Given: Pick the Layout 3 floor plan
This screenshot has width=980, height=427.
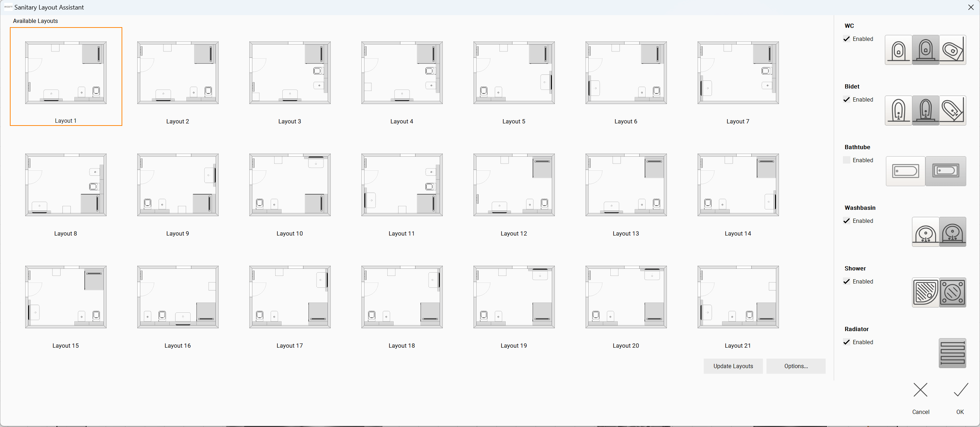Looking at the screenshot, I should [x=290, y=73].
